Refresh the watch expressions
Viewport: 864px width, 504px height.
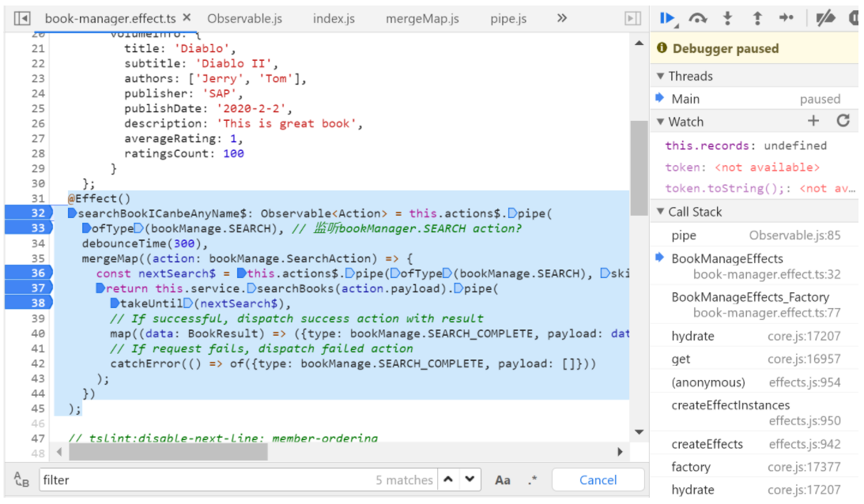pos(843,121)
